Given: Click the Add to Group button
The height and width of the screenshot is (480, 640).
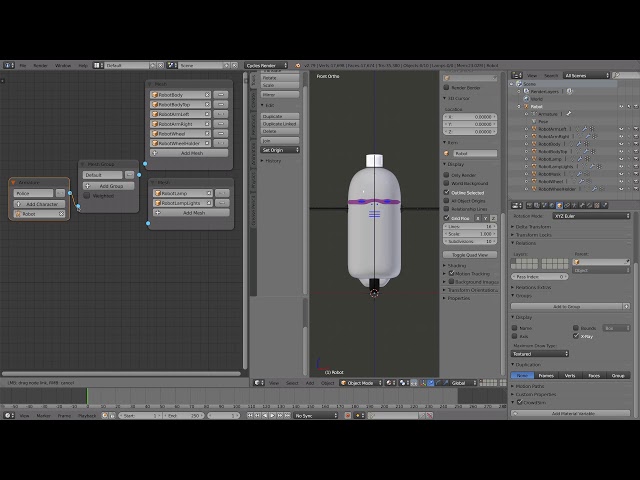Looking at the screenshot, I should 566,307.
